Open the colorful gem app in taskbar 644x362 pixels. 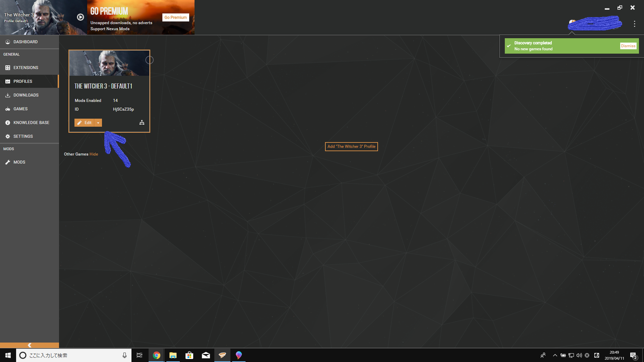pos(238,355)
